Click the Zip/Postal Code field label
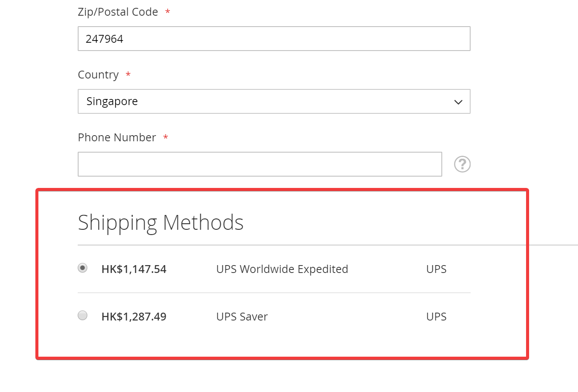The width and height of the screenshot is (578, 392). click(x=117, y=11)
